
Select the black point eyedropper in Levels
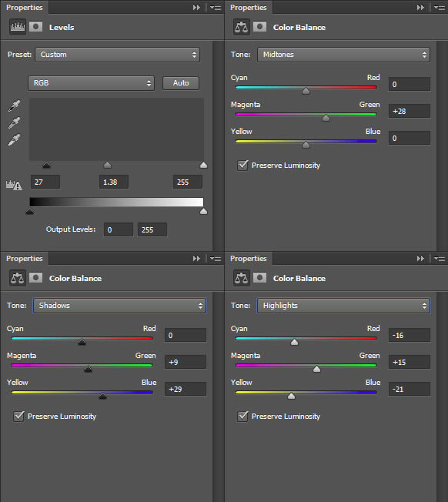(x=14, y=105)
